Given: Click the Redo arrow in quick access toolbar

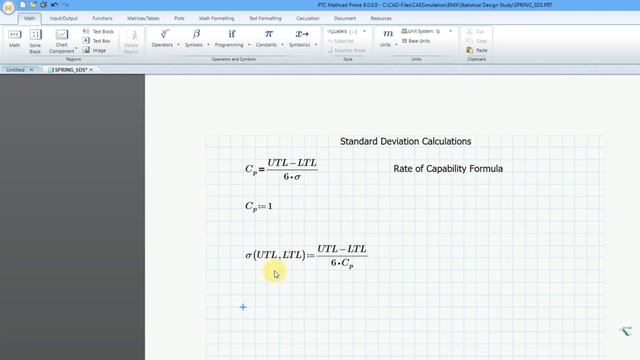Looking at the screenshot, I should coord(65,5).
